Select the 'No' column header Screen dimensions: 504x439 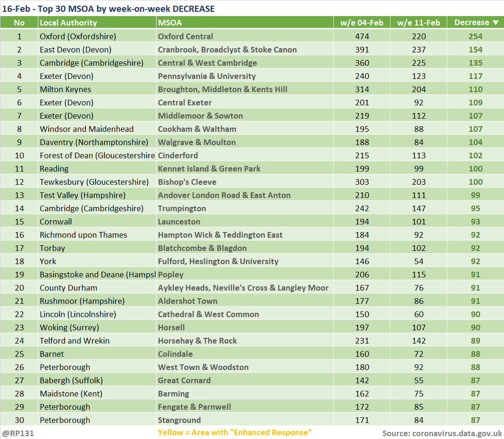pos(19,23)
